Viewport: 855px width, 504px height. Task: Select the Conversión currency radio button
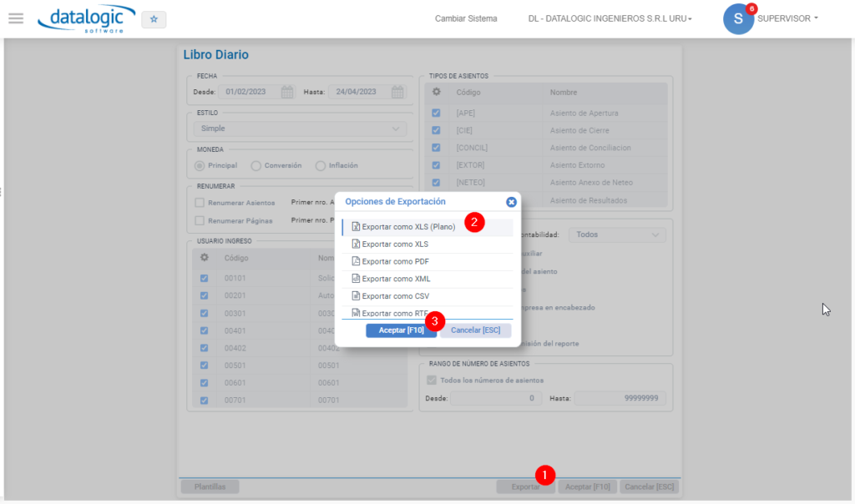point(255,166)
